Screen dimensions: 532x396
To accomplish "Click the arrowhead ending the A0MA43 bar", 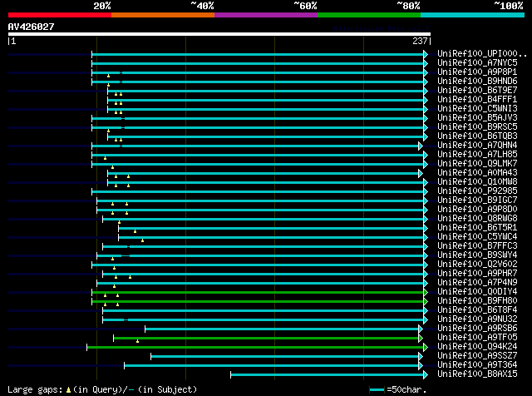I will point(421,173).
